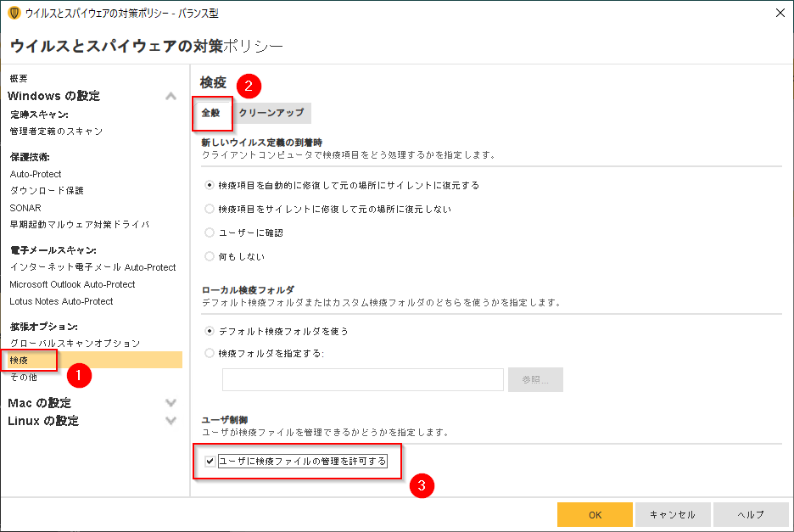The image size is (794, 532).
Task: Click the Symantec shield icon in title bar
Action: (x=14, y=13)
